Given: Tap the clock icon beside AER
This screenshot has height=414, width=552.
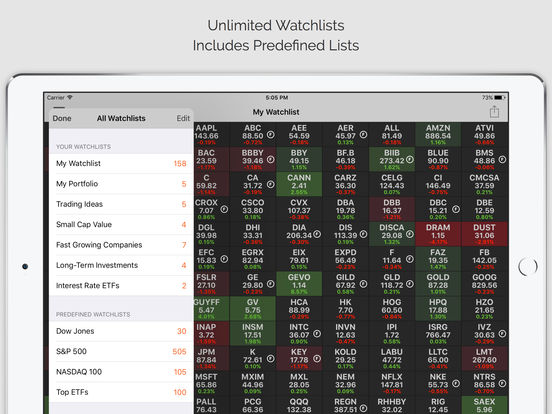Looking at the screenshot, I should [x=363, y=134].
